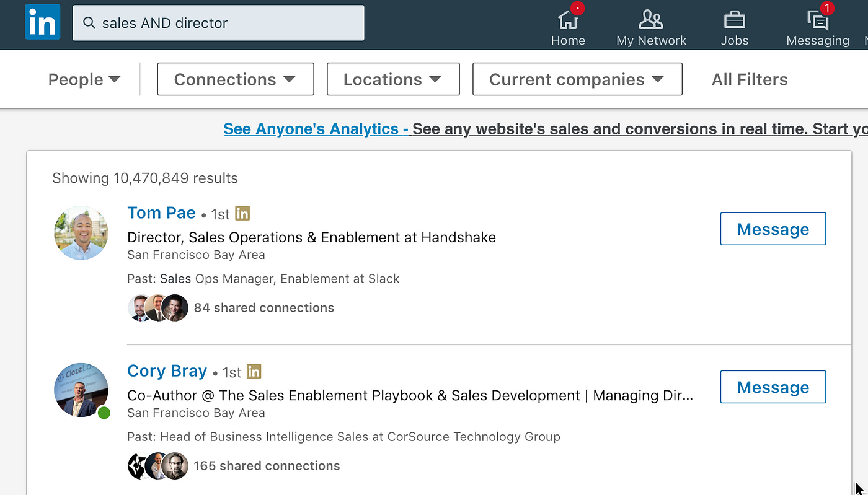Viewport: 868px width, 495px height.
Task: Click LinkedIn premium badge beside Cory Bray
Action: pos(254,372)
